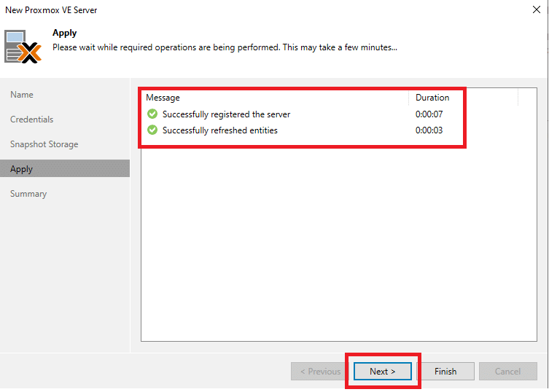
Task: Click the Previous button
Action: click(x=319, y=371)
